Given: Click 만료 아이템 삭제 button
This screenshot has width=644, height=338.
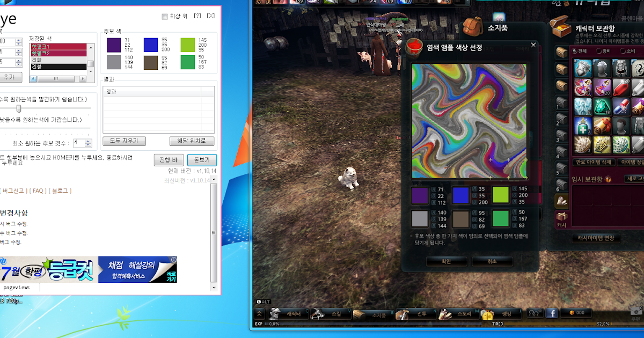Looking at the screenshot, I should click(x=594, y=162).
